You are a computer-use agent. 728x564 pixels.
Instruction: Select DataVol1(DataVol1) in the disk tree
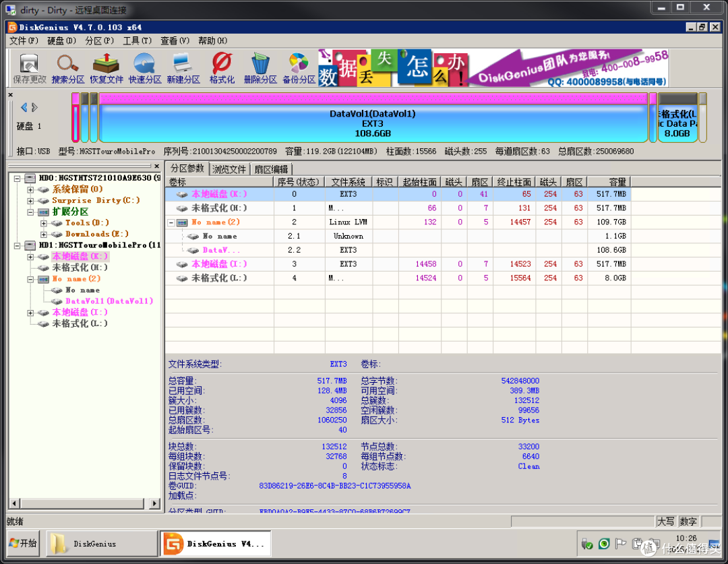tap(109, 301)
